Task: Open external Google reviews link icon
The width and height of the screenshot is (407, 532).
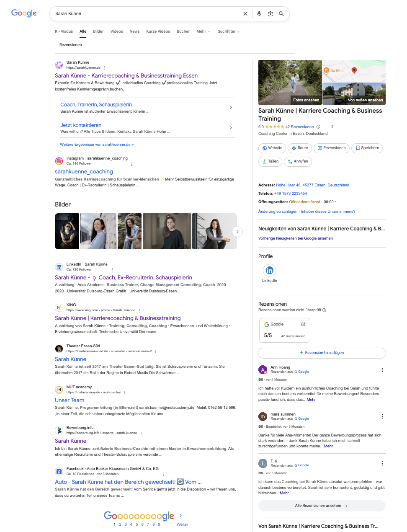Action: point(303,324)
